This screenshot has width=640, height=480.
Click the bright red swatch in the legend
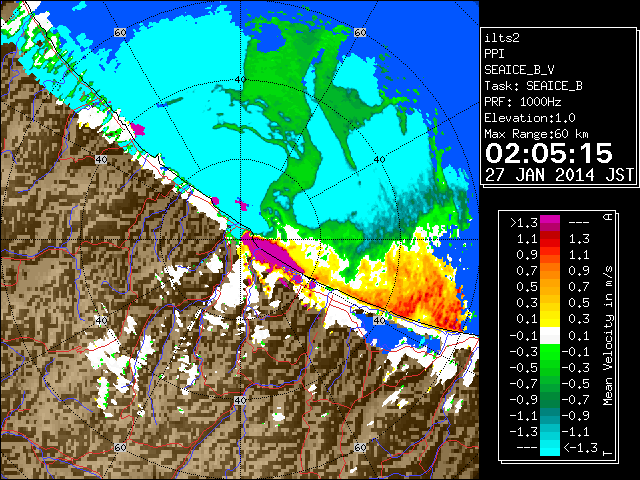[550, 243]
